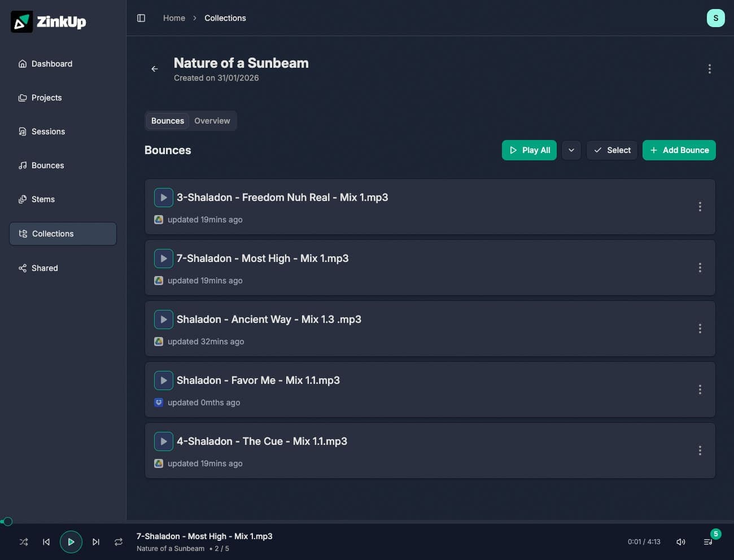This screenshot has width=734, height=560.
Task: Enable shuffle playback in the bottom player
Action: (x=23, y=541)
